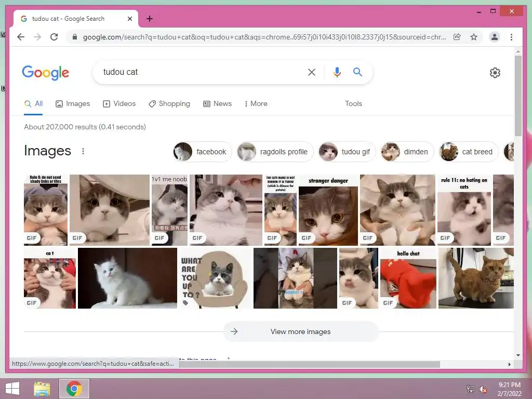Open the taskbar clock and date
The image size is (532, 399).
pyautogui.click(x=509, y=389)
